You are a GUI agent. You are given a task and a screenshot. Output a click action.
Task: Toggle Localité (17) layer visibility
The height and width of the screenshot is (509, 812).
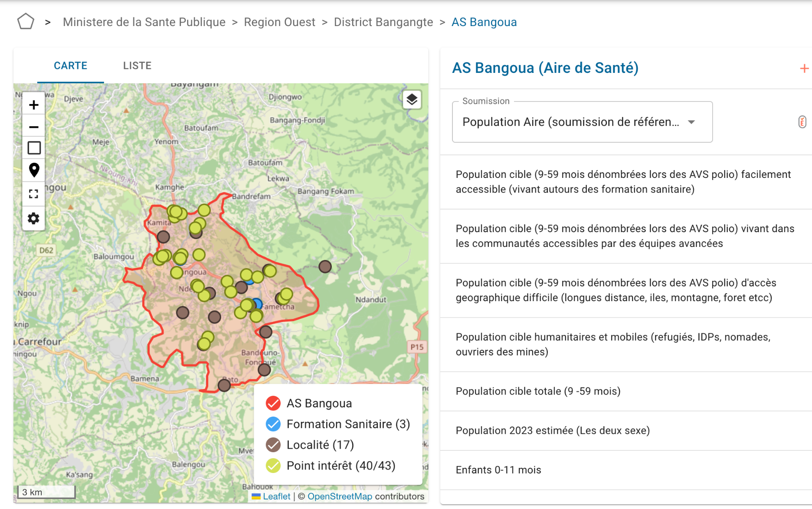click(273, 445)
